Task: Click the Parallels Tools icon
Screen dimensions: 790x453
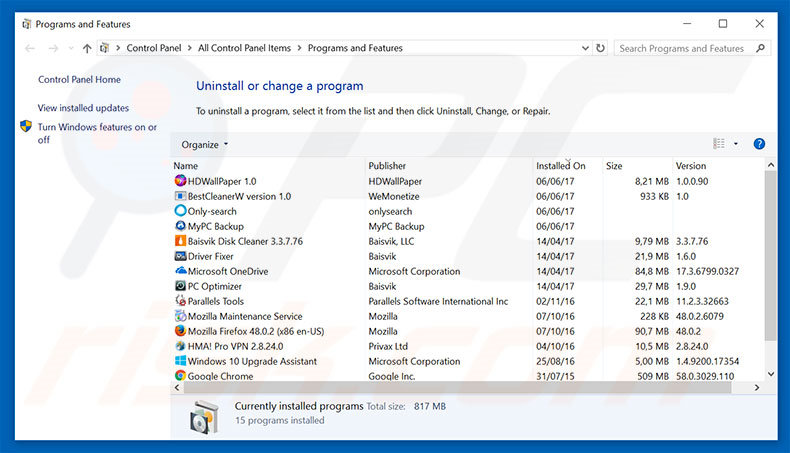Action: click(180, 301)
